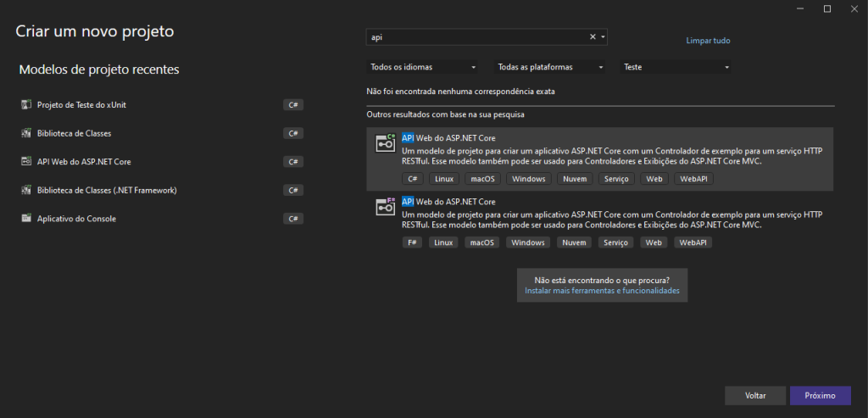Click the F# tag in second search result
Image resolution: width=868 pixels, height=418 pixels.
[x=413, y=242]
